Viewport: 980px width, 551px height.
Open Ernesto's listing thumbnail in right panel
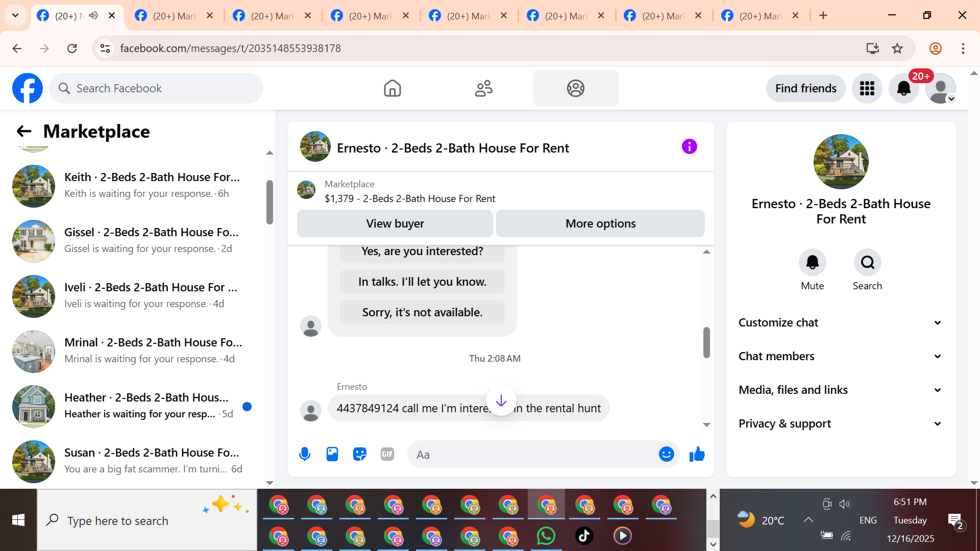(841, 162)
